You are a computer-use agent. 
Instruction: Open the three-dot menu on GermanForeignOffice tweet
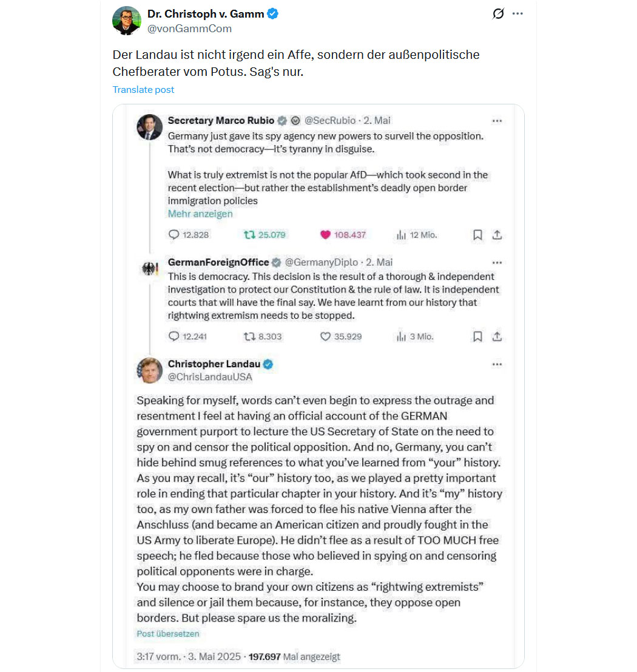(497, 263)
